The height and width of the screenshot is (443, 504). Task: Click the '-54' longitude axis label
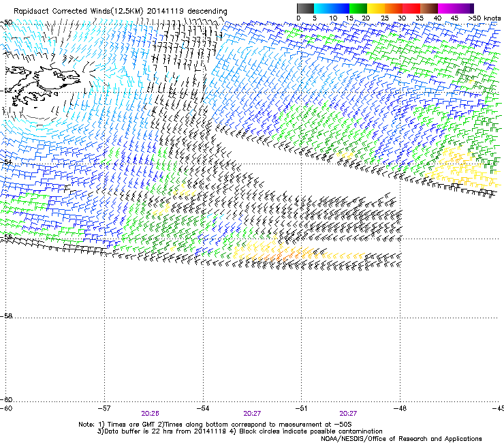(x=203, y=408)
